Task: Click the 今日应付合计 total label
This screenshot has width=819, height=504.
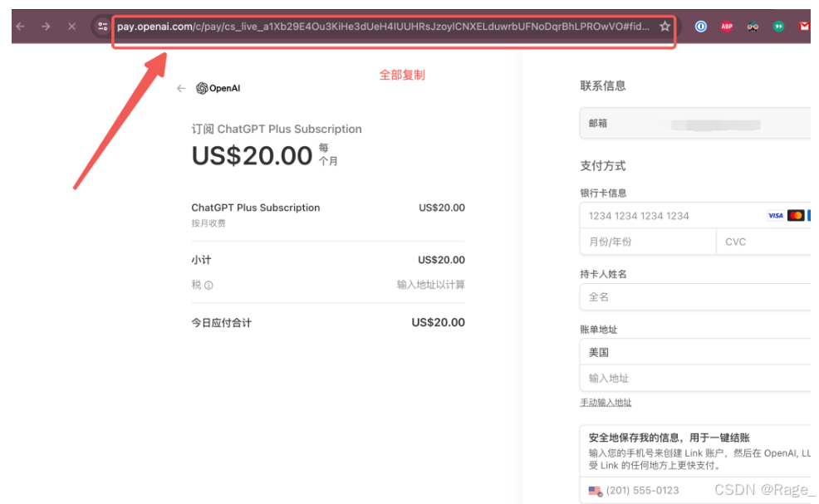Action: 222,323
